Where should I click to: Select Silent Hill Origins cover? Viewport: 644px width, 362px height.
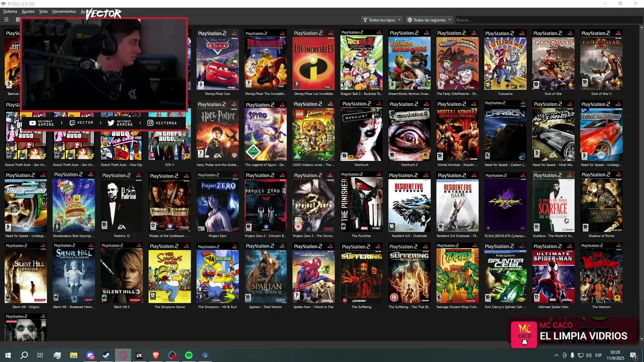(26, 273)
